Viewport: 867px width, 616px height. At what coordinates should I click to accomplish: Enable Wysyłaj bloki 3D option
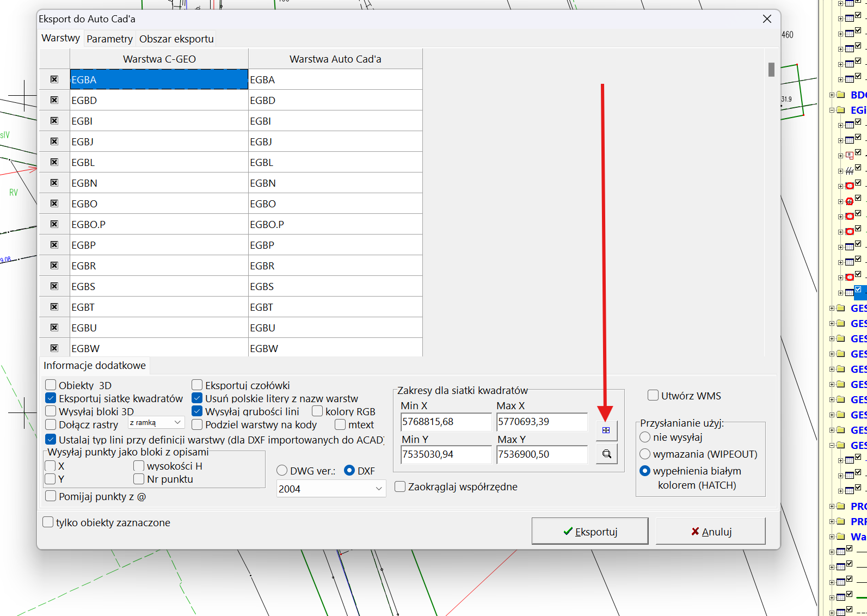51,411
